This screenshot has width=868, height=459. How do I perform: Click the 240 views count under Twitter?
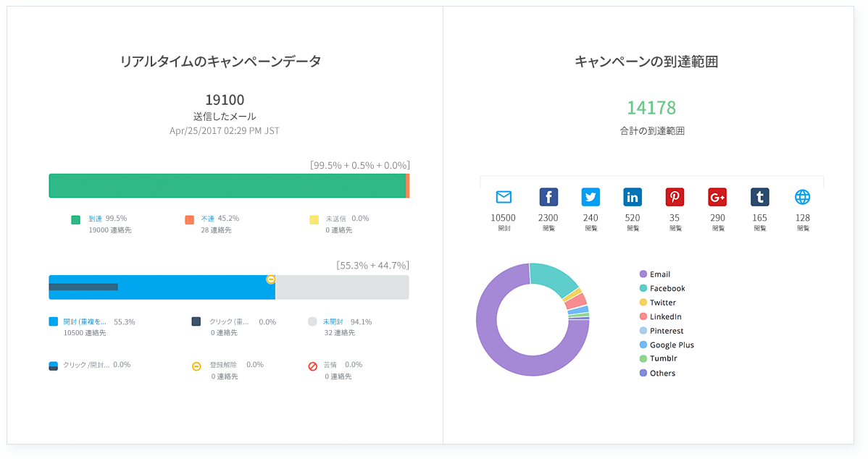[591, 218]
